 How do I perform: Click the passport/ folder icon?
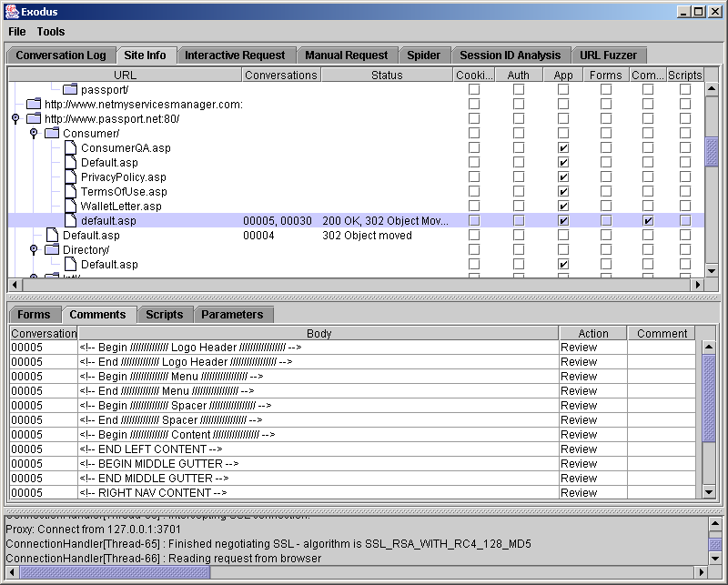[x=70, y=89]
